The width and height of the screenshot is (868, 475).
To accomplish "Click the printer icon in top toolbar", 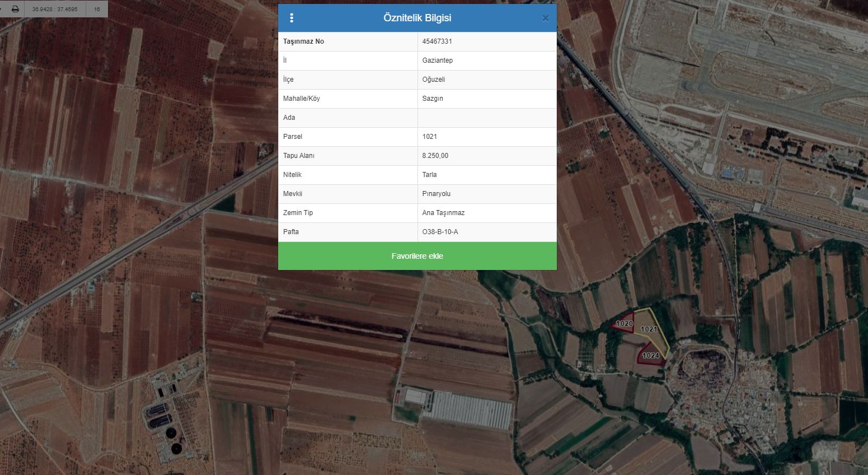I will [15, 9].
